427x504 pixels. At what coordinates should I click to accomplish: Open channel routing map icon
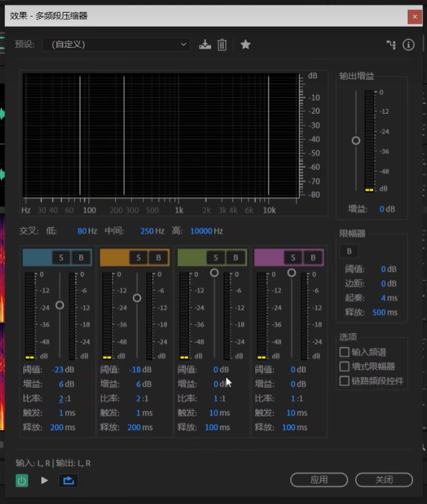pos(391,45)
